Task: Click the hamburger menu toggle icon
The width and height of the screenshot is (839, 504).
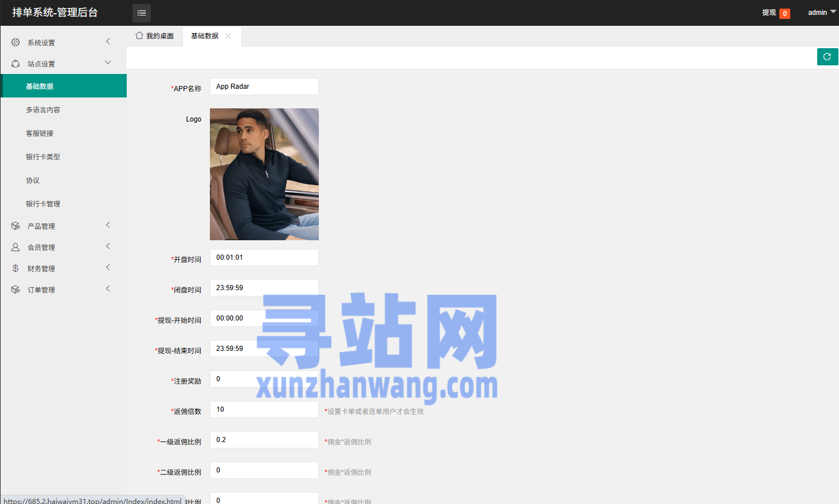Action: [142, 13]
